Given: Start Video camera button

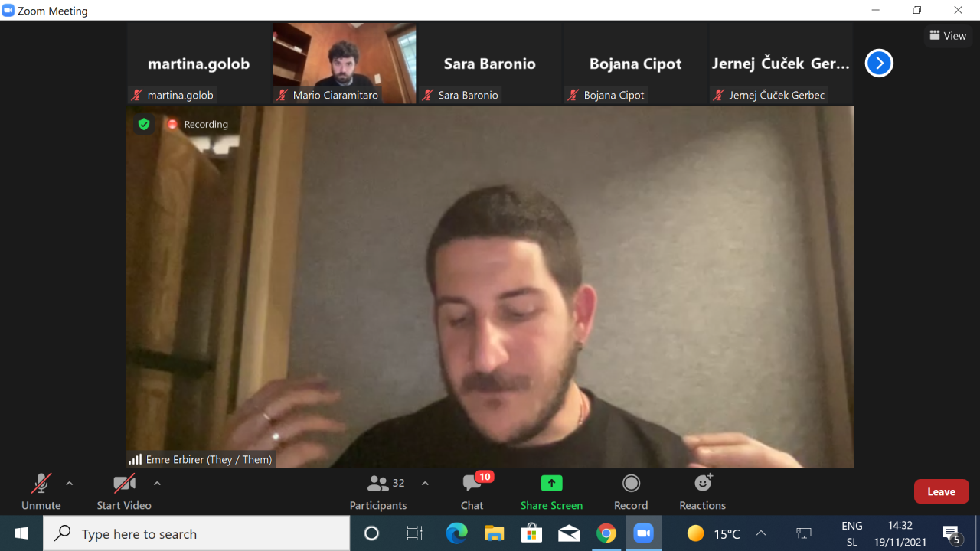Looking at the screenshot, I should coord(124,491).
